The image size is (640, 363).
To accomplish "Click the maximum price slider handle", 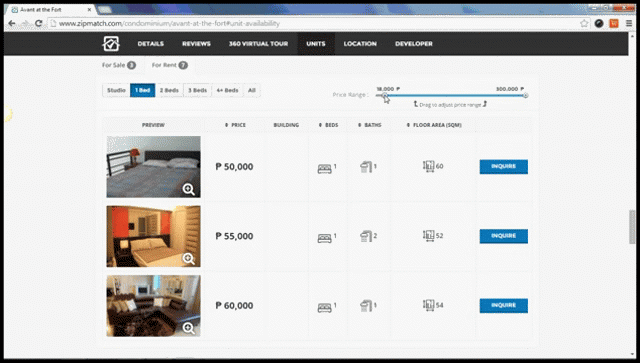I will (x=525, y=96).
